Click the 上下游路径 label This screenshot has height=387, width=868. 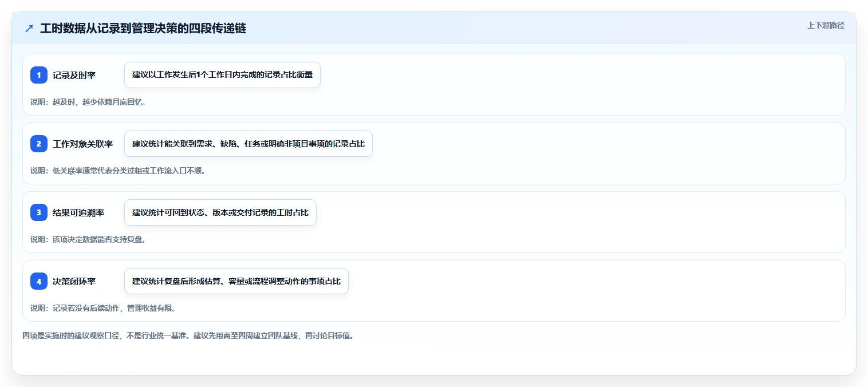point(826,25)
